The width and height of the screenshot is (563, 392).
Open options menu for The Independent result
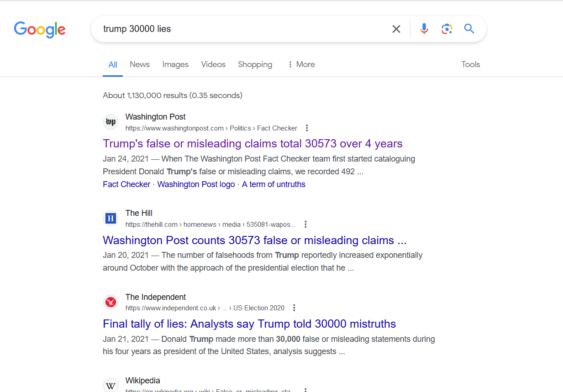click(294, 308)
